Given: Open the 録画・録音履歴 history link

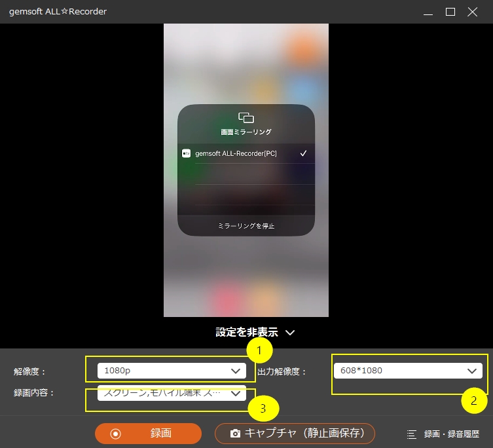Looking at the screenshot, I should (x=451, y=434).
